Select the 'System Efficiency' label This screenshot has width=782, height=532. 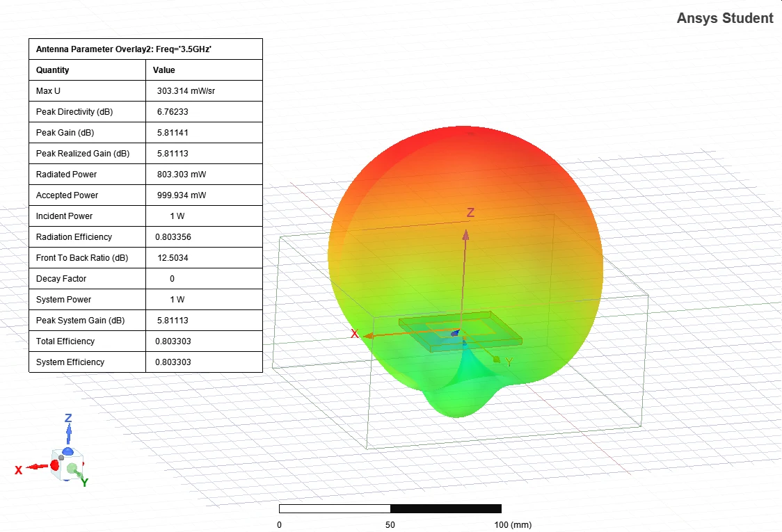click(x=70, y=362)
